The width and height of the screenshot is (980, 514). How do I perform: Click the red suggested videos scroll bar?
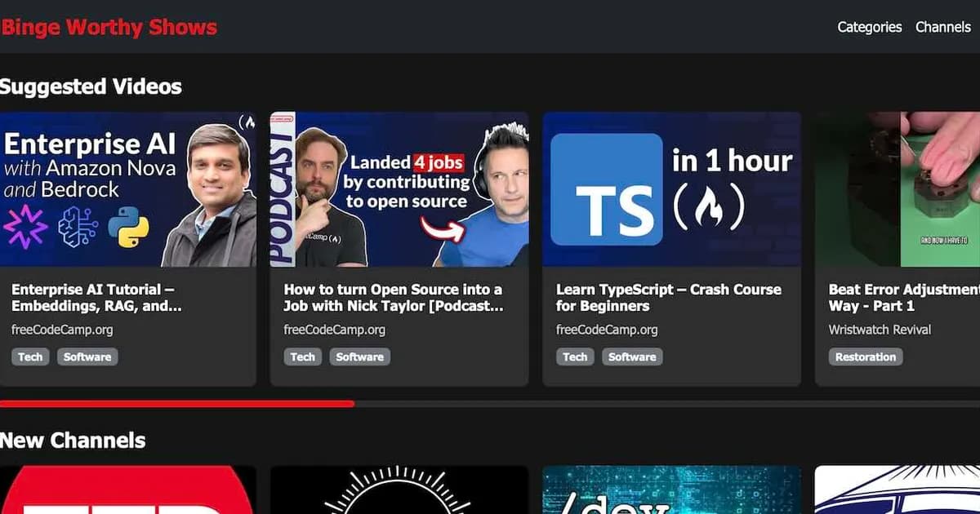tap(176, 403)
